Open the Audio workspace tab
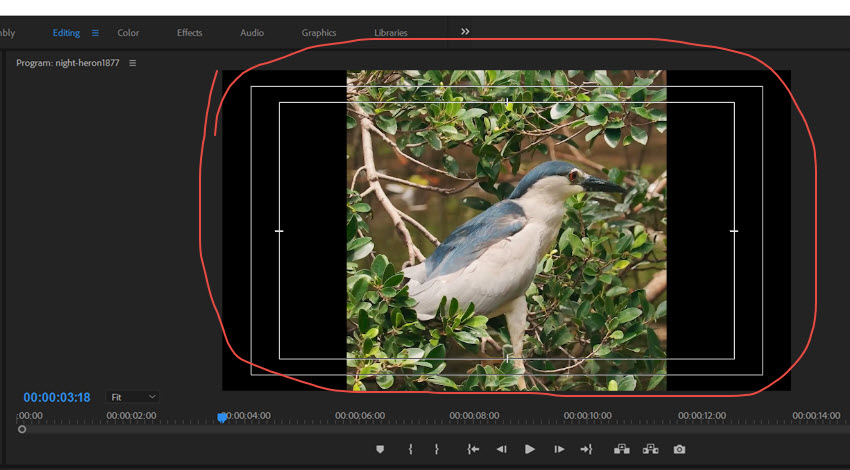850x470 pixels. (252, 33)
